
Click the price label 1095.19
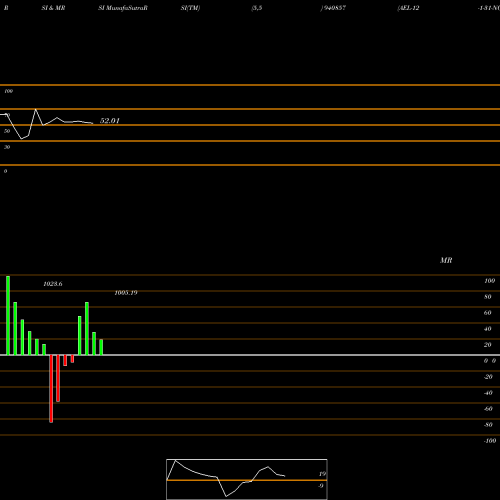(126, 293)
